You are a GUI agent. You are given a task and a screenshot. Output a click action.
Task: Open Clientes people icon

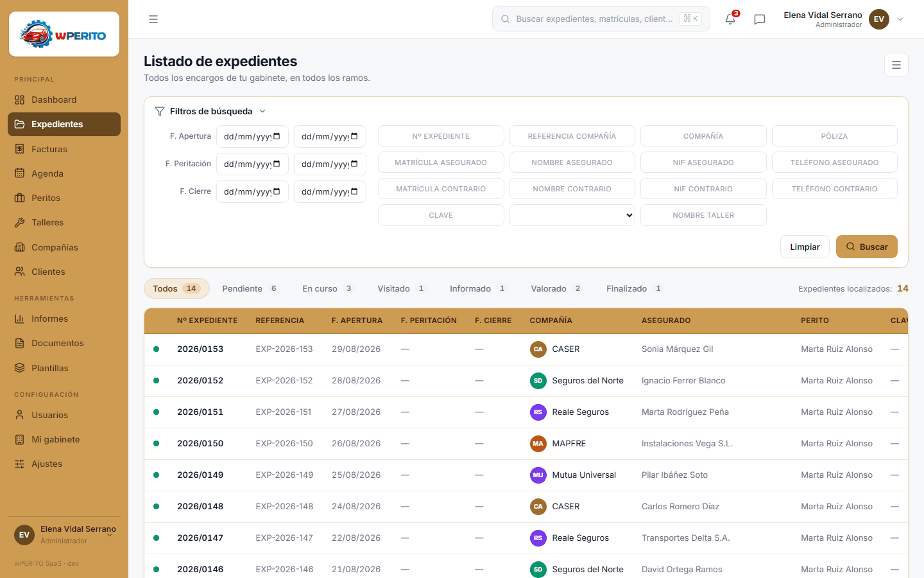[x=20, y=272]
